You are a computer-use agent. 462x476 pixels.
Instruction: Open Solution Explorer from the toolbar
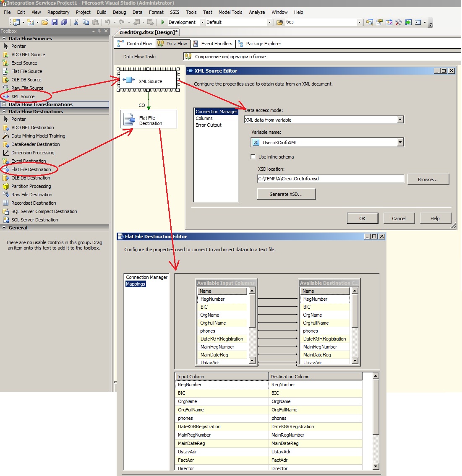tap(370, 22)
